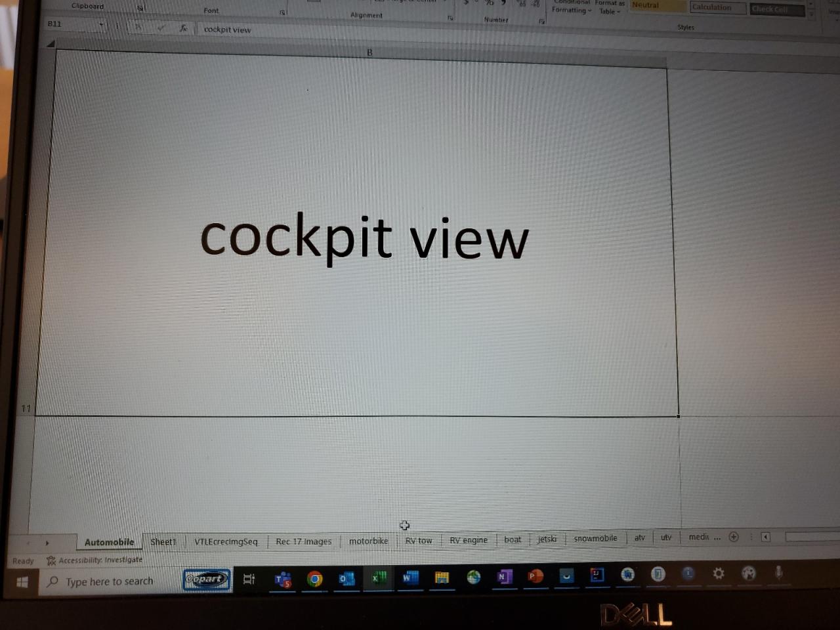The image size is (840, 630).
Task: Switch to the Sheet1 tab
Action: 163,541
